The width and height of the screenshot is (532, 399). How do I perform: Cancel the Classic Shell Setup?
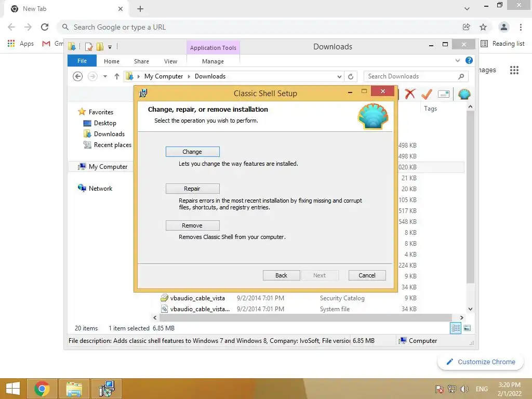[x=367, y=275]
